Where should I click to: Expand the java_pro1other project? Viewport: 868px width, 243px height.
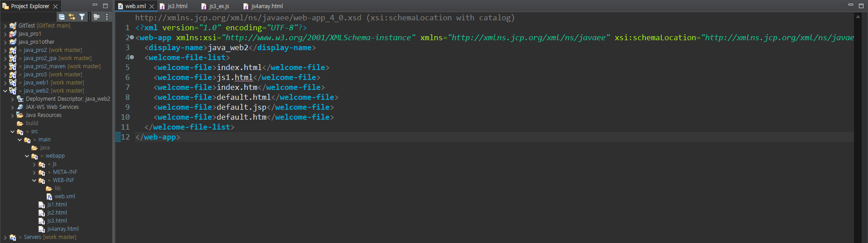point(5,42)
